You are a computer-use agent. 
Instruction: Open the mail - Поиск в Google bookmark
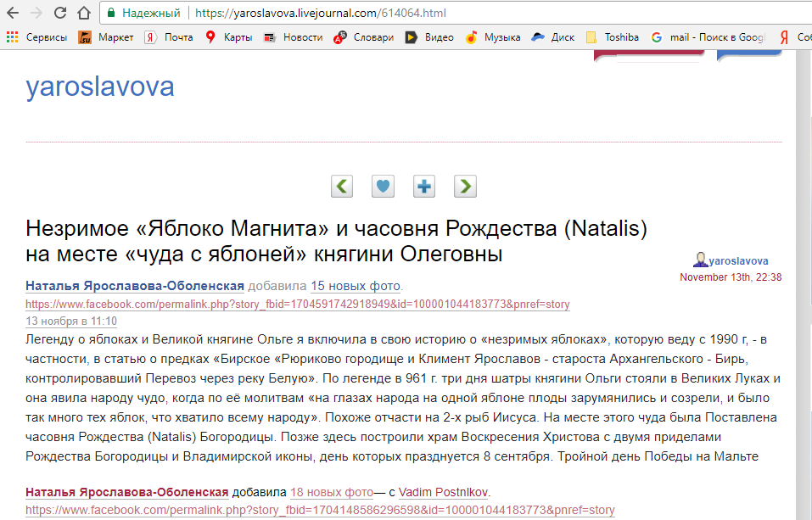708,37
